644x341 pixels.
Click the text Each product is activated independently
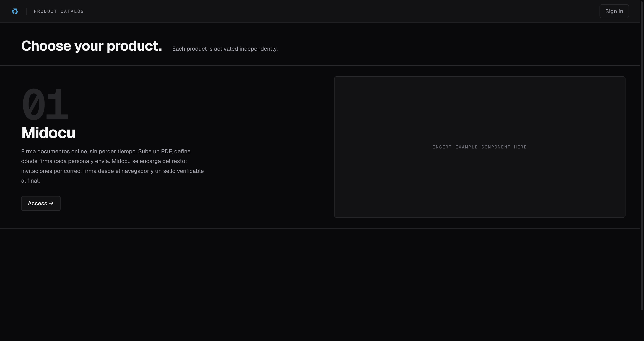pyautogui.click(x=225, y=49)
